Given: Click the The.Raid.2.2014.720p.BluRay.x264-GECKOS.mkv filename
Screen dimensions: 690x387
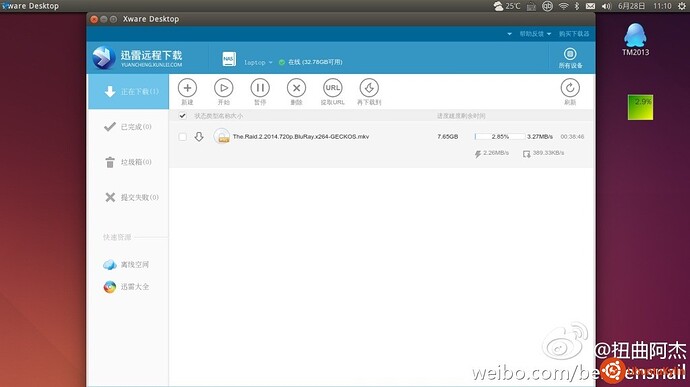Looking at the screenshot, I should pyautogui.click(x=301, y=137).
